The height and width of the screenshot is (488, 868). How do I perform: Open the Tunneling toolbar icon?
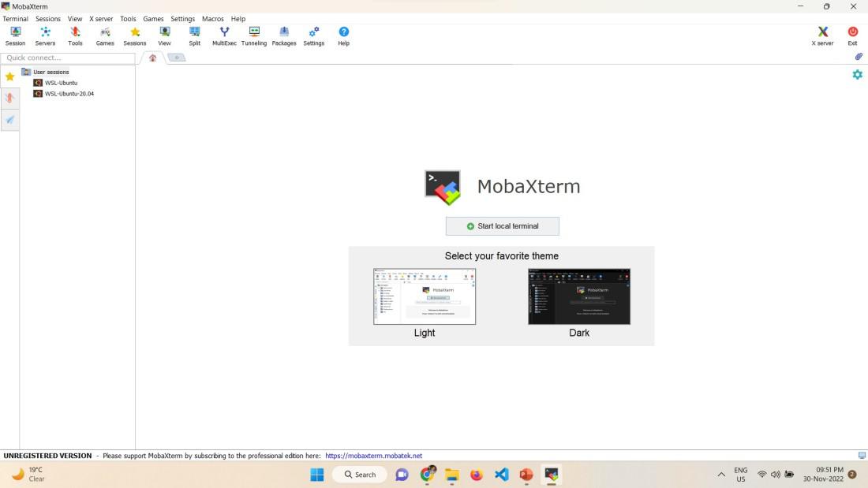pos(254,36)
